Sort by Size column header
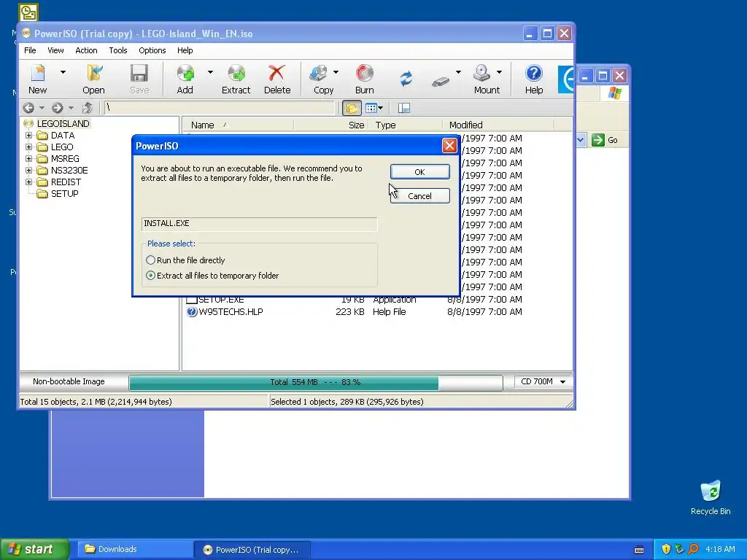The width and height of the screenshot is (747, 560). click(x=331, y=125)
